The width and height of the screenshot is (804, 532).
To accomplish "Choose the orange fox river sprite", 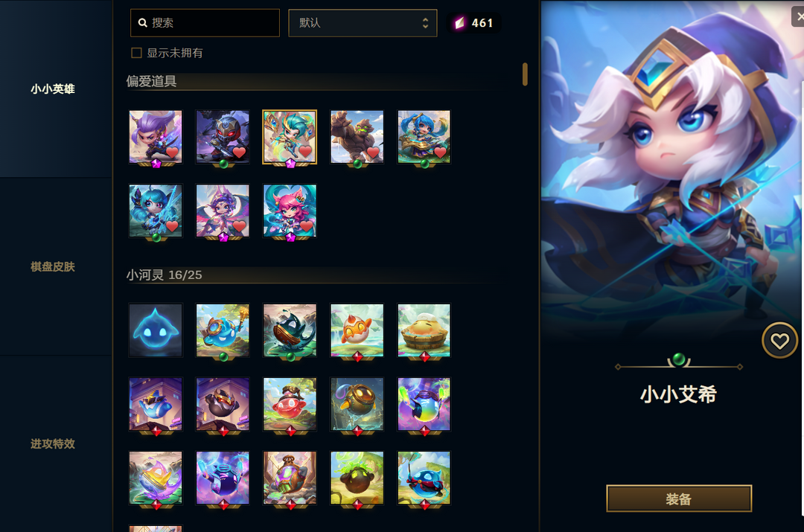I will pyautogui.click(x=357, y=330).
